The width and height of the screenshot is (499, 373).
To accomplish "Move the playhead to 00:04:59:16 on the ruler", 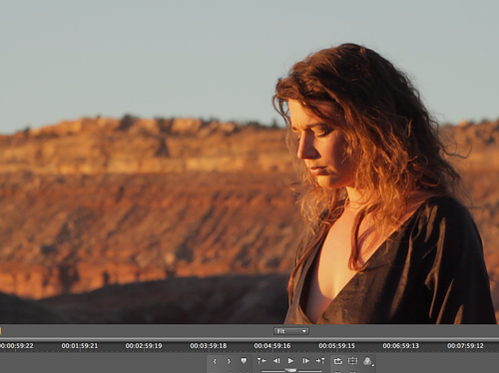I will 272,346.
